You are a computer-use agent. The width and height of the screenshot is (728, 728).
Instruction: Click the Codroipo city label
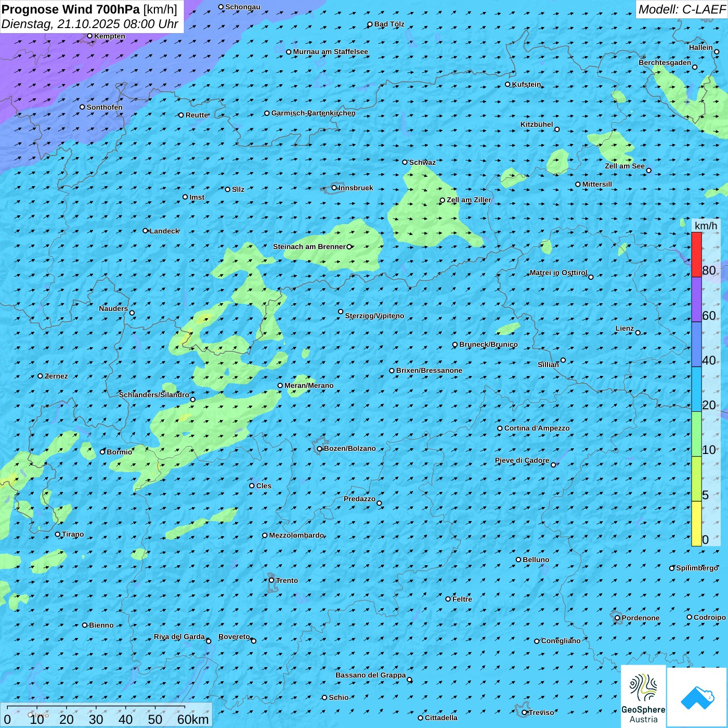710,617
